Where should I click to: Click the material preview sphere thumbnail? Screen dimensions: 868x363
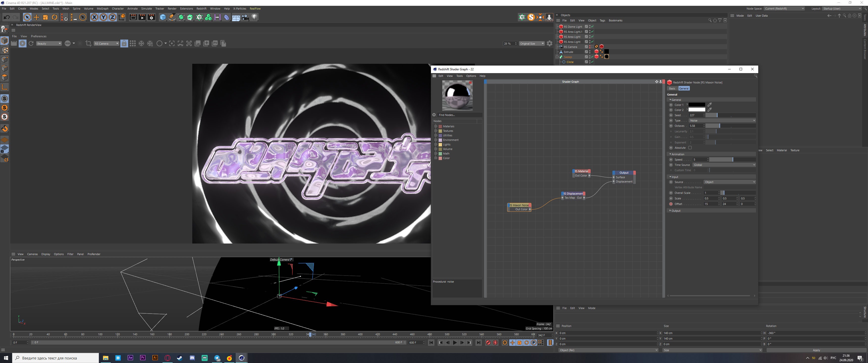(x=457, y=95)
